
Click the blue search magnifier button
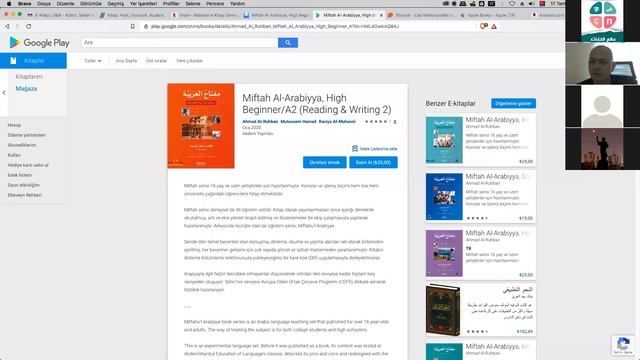(288, 42)
